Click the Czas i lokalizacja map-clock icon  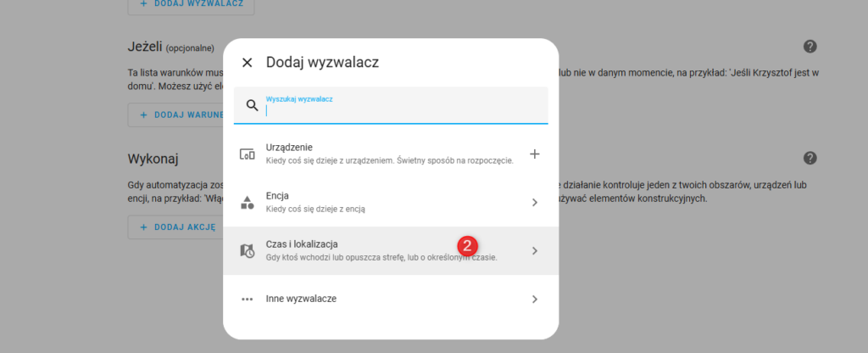coord(248,250)
